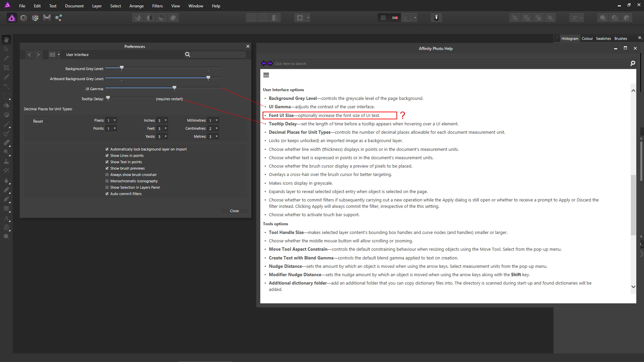The height and width of the screenshot is (362, 644).
Task: Click the UI Gamma slider handle
Action: click(174, 88)
